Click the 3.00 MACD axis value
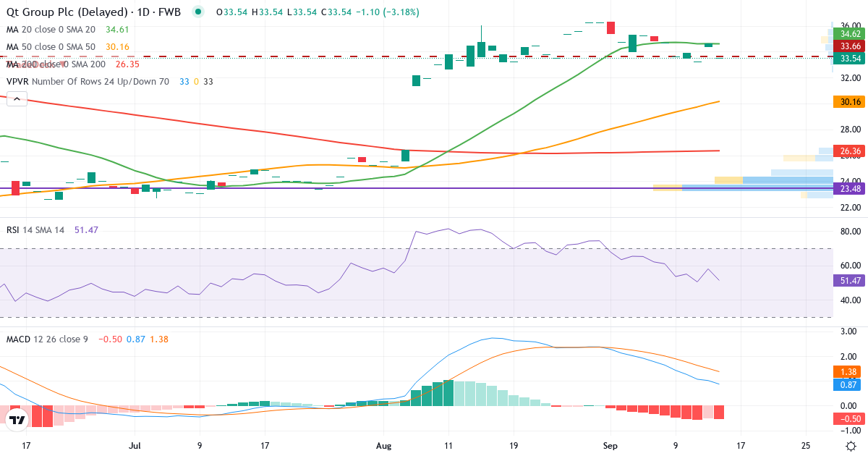The height and width of the screenshot is (456, 868). point(848,331)
